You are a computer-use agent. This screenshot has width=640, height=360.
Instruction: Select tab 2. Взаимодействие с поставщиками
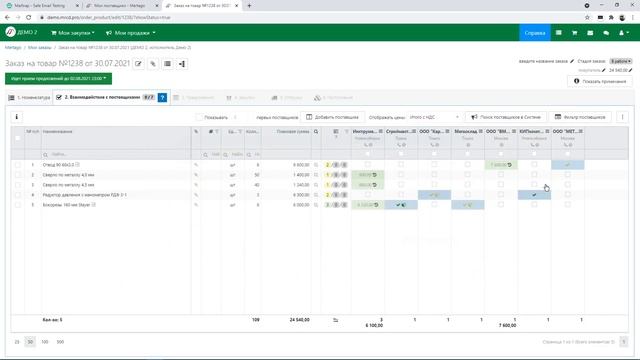click(x=110, y=97)
